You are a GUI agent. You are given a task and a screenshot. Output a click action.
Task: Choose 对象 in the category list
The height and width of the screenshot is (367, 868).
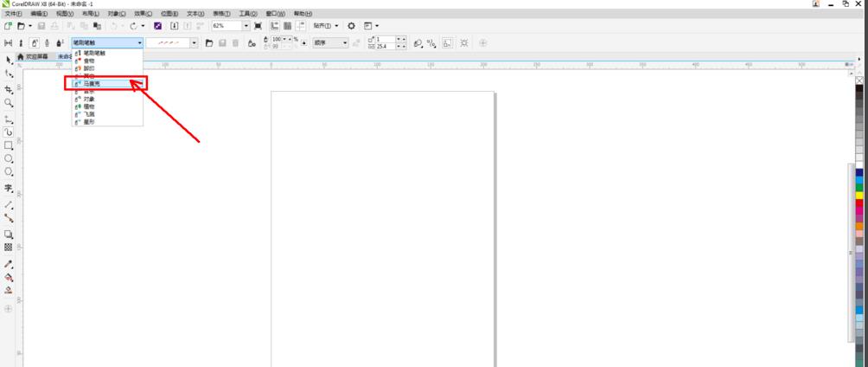pyautogui.click(x=107, y=99)
